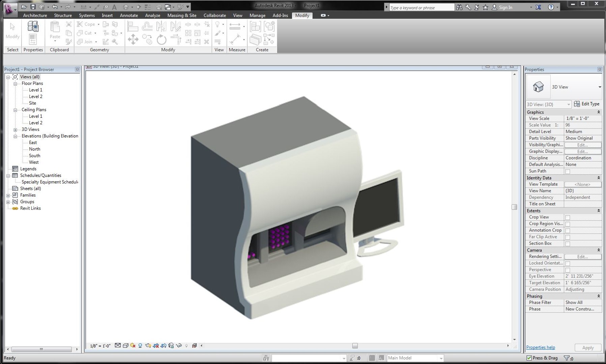
Task: Click the Undo arrow in quick access toolbar
Action: tap(55, 7)
